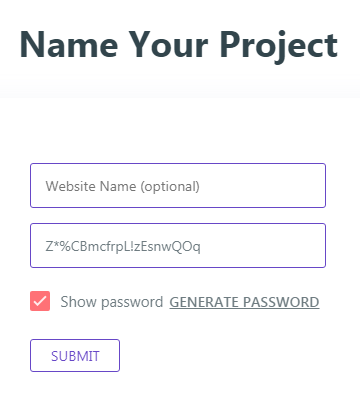Image resolution: width=360 pixels, height=394 pixels.
Task: Place cursor in the optional website name box
Action: point(178,186)
